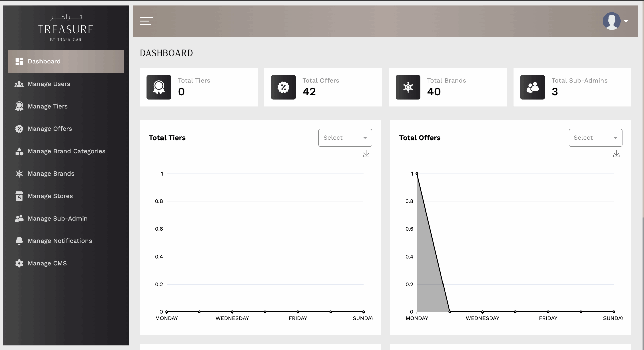Open the Select dropdown for Total Tiers
644x350 pixels.
pyautogui.click(x=345, y=138)
